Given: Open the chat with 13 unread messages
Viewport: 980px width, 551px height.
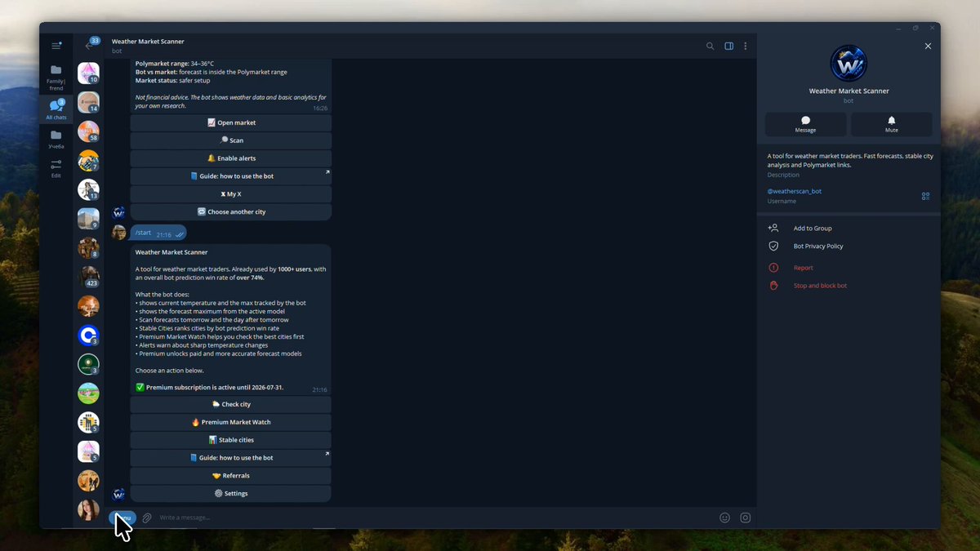Looking at the screenshot, I should pyautogui.click(x=88, y=189).
